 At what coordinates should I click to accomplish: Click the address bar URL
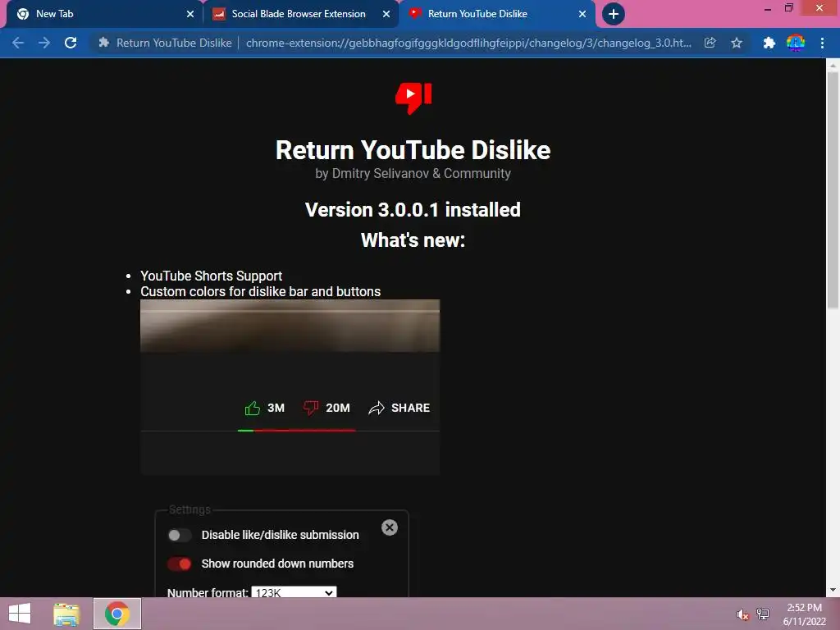click(468, 43)
